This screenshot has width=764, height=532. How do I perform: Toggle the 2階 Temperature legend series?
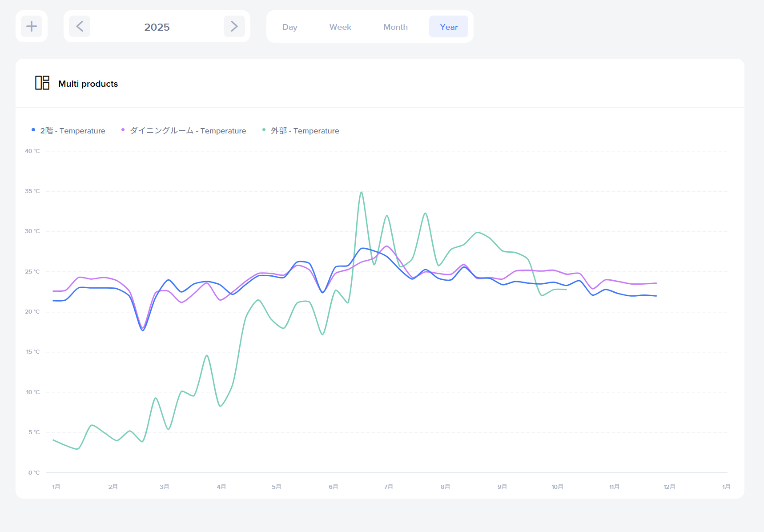coord(72,131)
